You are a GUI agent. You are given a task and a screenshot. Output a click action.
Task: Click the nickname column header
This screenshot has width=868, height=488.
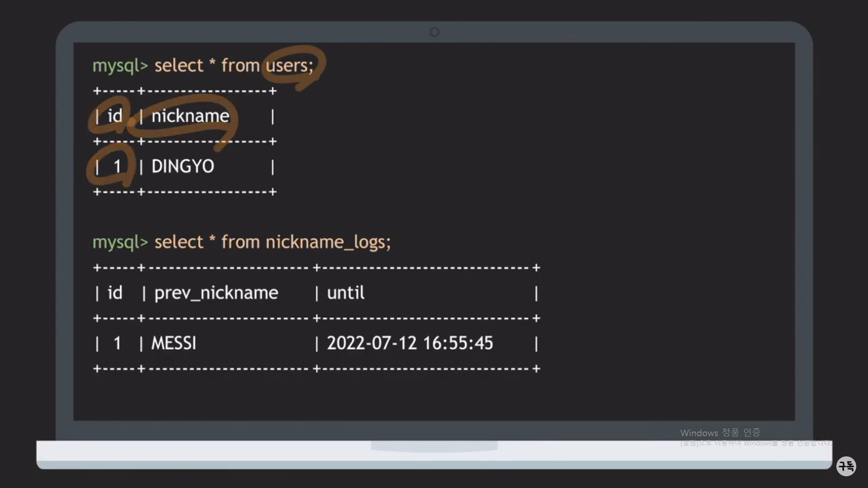(x=190, y=116)
